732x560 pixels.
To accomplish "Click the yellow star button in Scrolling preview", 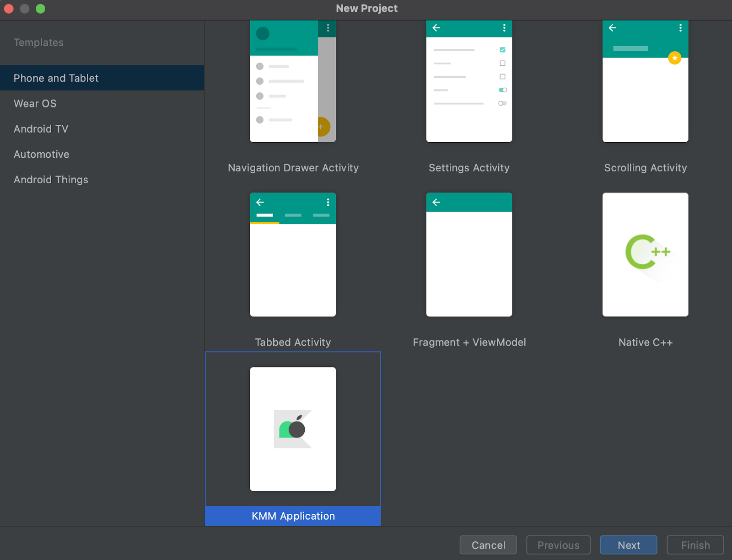I will (x=674, y=58).
